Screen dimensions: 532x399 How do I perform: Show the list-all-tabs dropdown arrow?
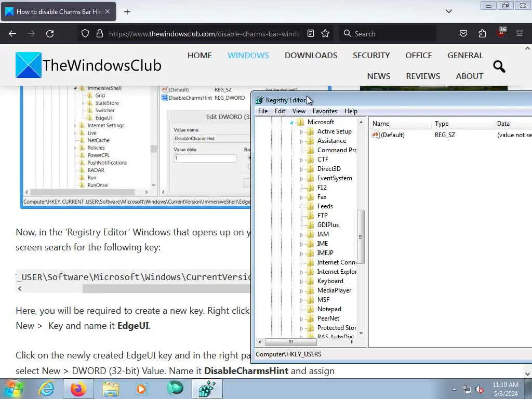tap(448, 11)
